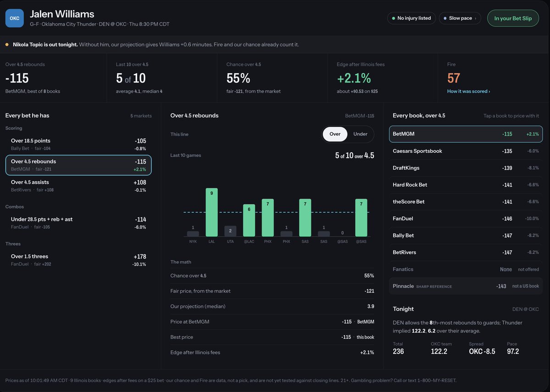550x392 pixels.
Task: Select the Over 4.5 assists market
Action: (78, 186)
